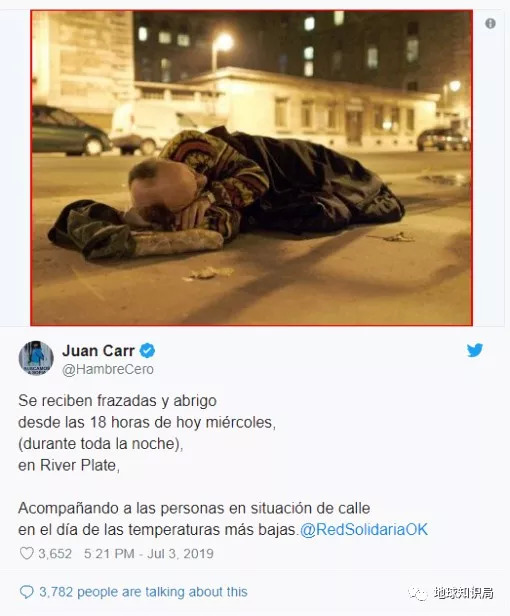Open the 5:21 PM - Jul 3, 2019 timestamp
The height and width of the screenshot is (616, 510).
click(x=149, y=554)
